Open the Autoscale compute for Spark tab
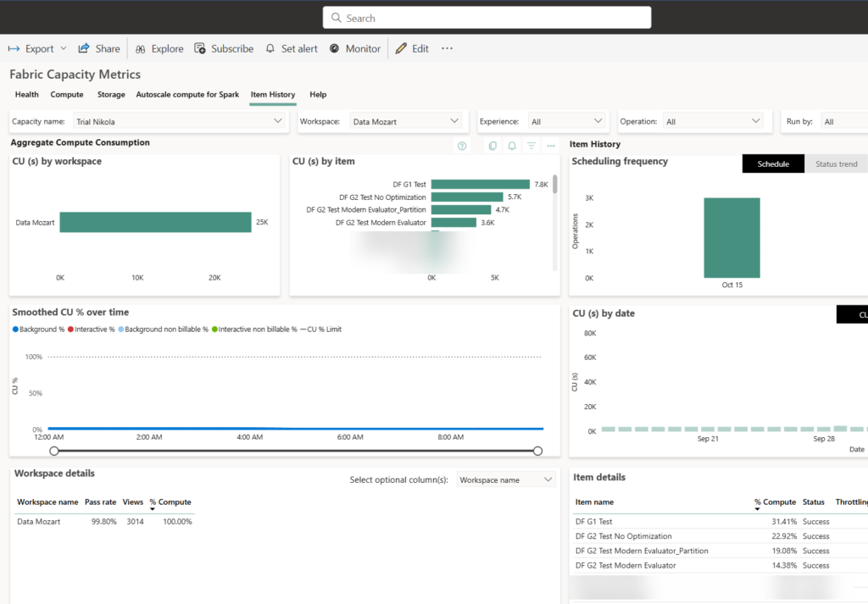 [187, 94]
